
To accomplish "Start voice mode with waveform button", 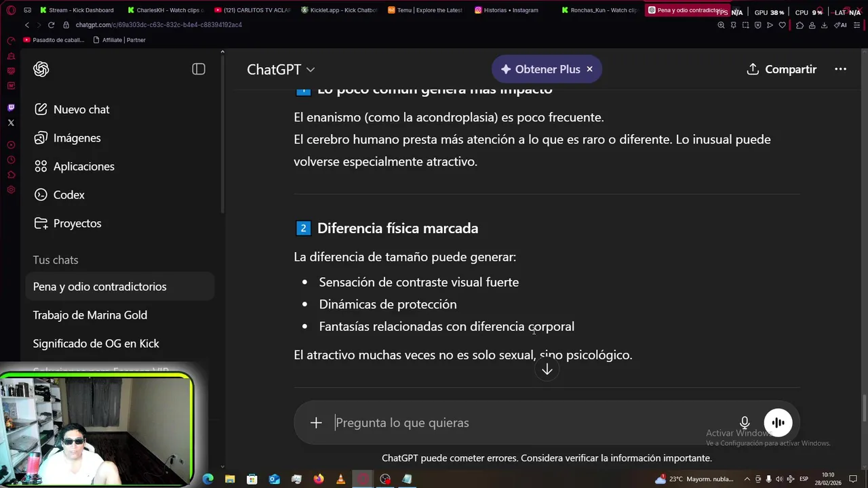I will click(778, 423).
